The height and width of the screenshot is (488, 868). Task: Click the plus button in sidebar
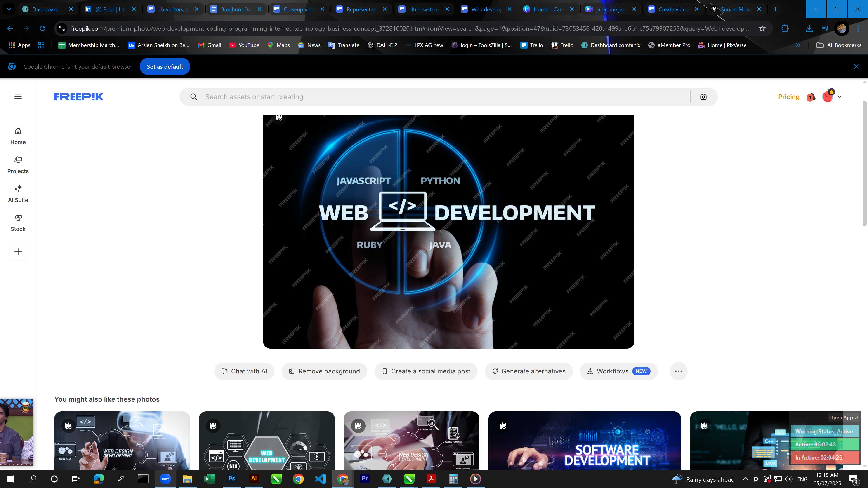[x=18, y=252]
